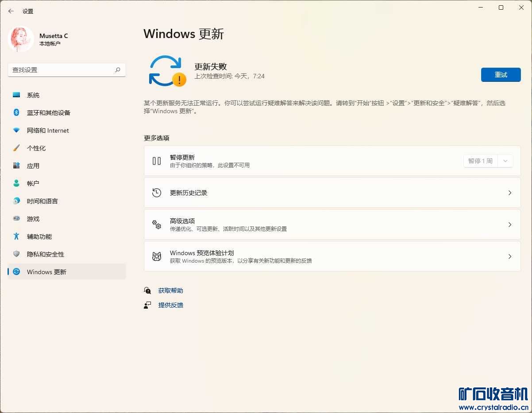
Task: Click the history clock icon for 更新历史记录
Action: tap(157, 193)
